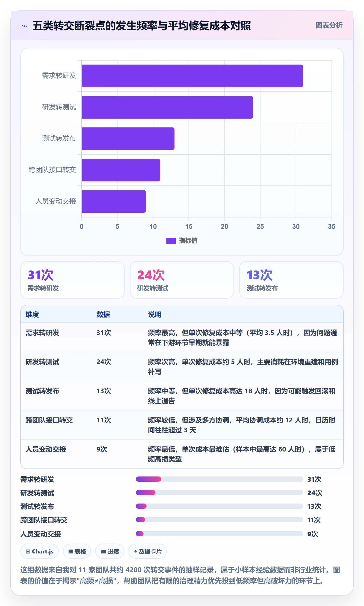Click the 需求转研发 progress bar
The image size is (364, 606).
click(x=219, y=479)
